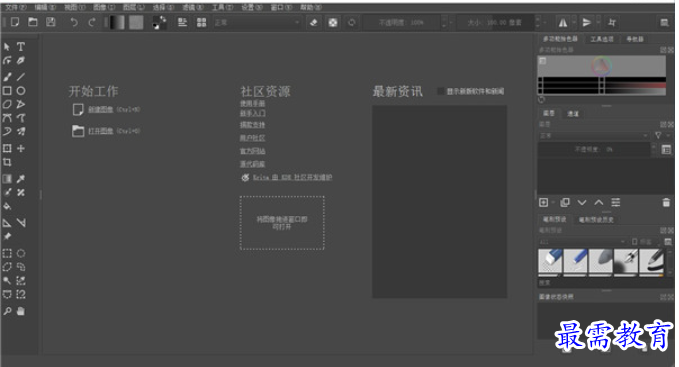
Task: Open the 帮助 (Help) menu
Action: coord(311,7)
